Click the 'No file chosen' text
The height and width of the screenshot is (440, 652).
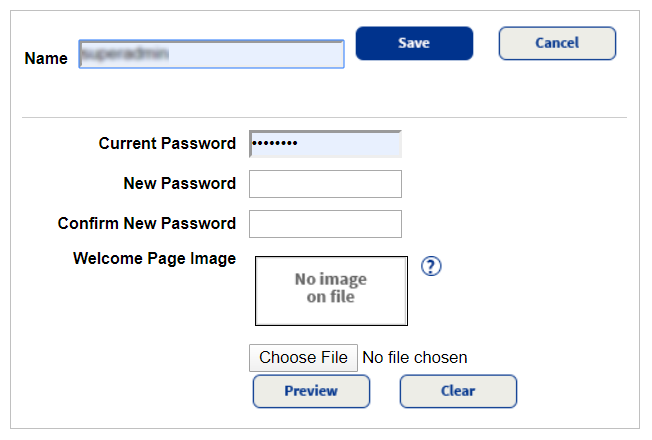(414, 357)
